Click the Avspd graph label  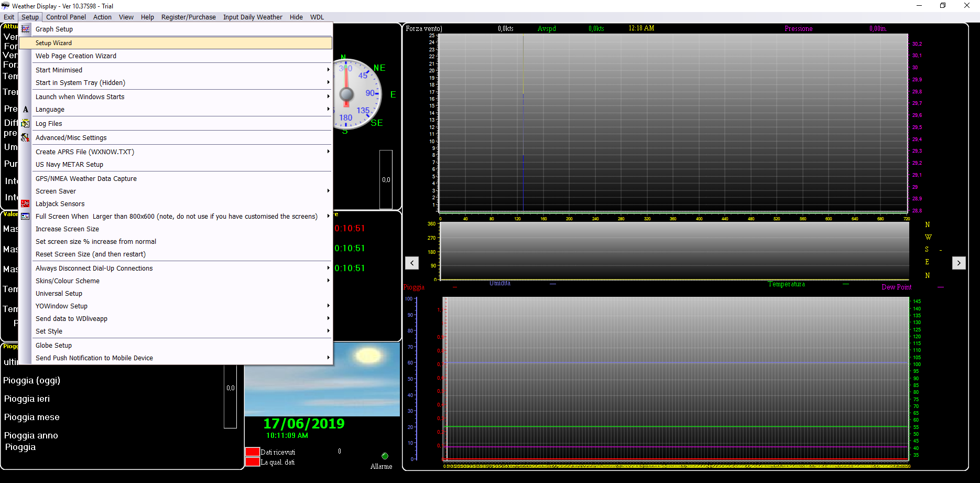pos(547,29)
